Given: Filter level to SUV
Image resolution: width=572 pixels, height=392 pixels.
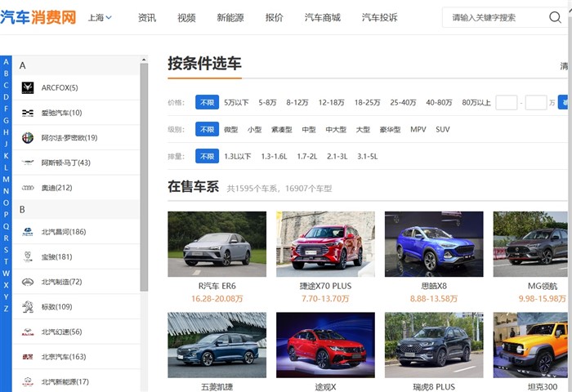Looking at the screenshot, I should pyautogui.click(x=443, y=130).
